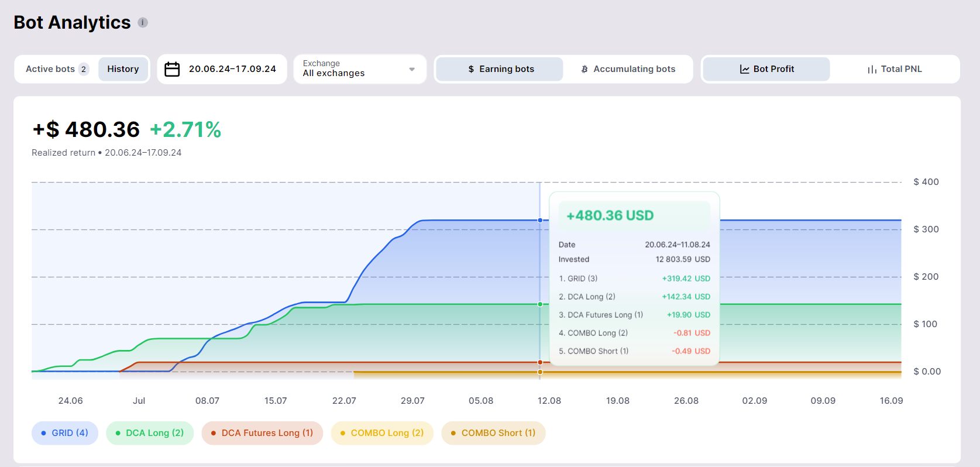Click the red DCA Futures data point marker
The height and width of the screenshot is (467, 980).
pyautogui.click(x=540, y=362)
